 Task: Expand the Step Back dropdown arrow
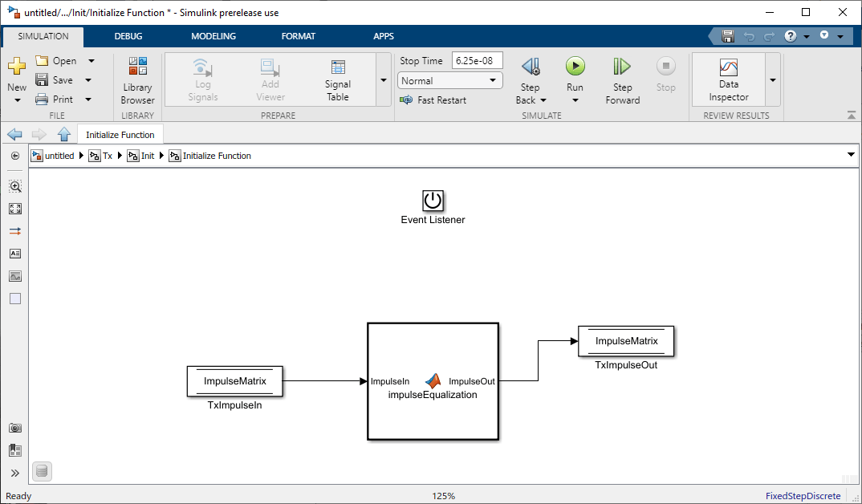[543, 100]
